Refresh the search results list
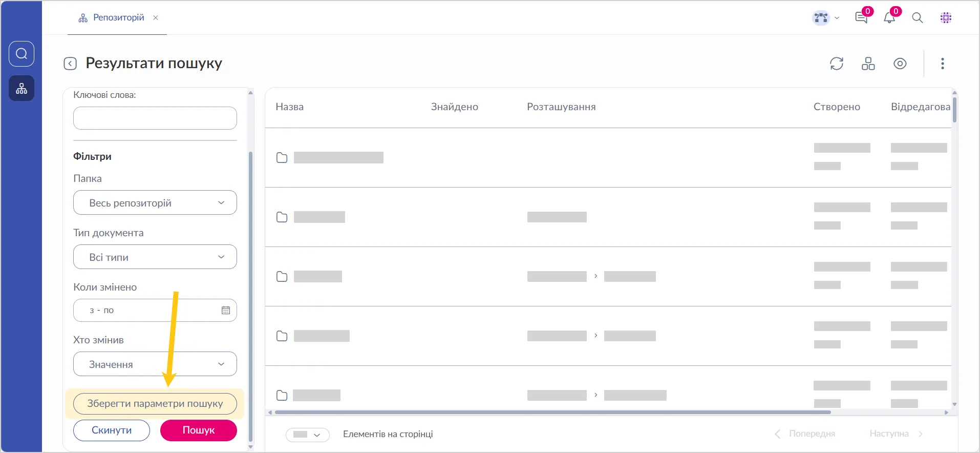Screen dimensions: 980x453 tap(836, 64)
